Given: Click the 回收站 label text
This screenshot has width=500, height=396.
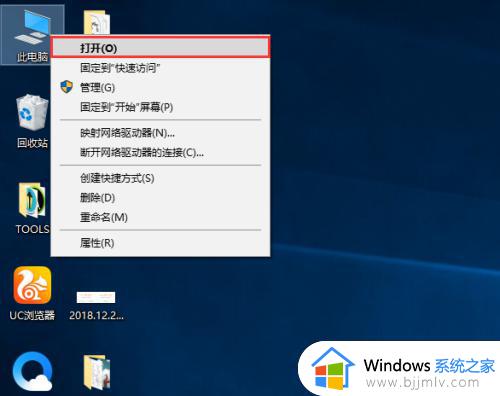Looking at the screenshot, I should (x=32, y=143).
